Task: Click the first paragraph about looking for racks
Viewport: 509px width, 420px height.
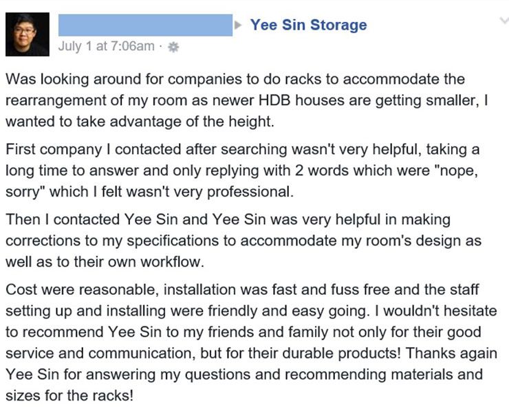Action: pyautogui.click(x=248, y=100)
